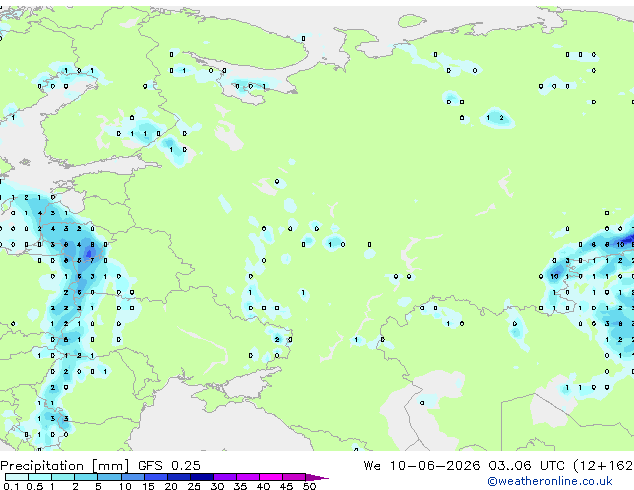Click the '35' legend label
This screenshot has width=634, height=490.
241,486
